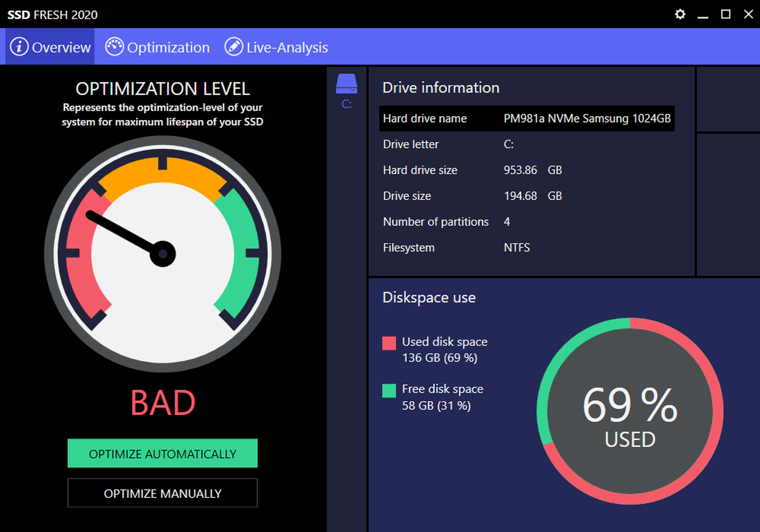760x532 pixels.
Task: Click the C: drive icon
Action: pyautogui.click(x=346, y=84)
